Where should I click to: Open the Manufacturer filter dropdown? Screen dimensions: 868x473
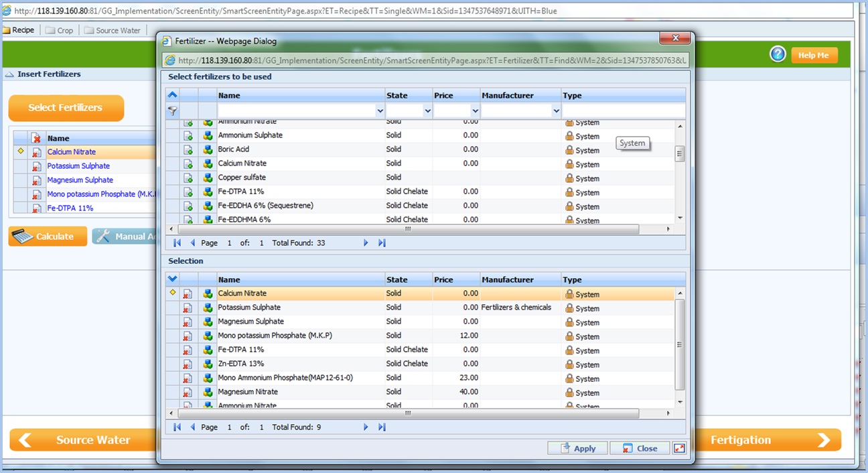(556, 111)
